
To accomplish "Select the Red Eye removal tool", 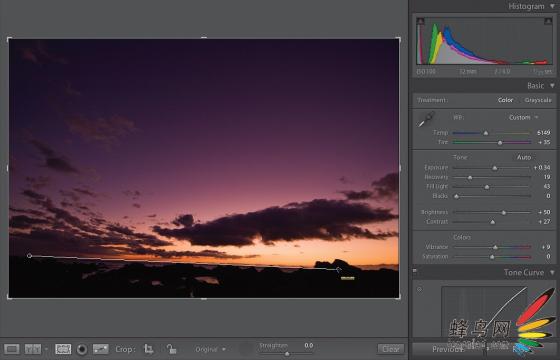I will [82, 349].
